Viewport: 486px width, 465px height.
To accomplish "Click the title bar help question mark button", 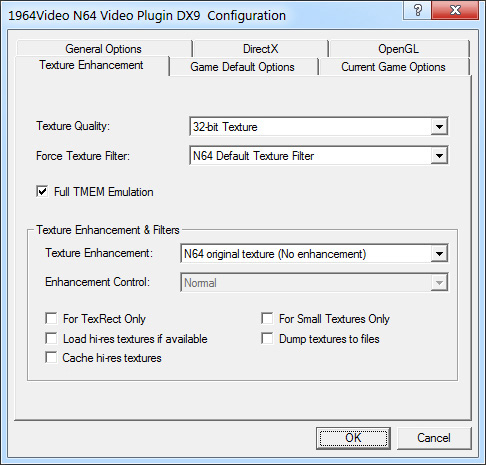I will click(x=417, y=10).
